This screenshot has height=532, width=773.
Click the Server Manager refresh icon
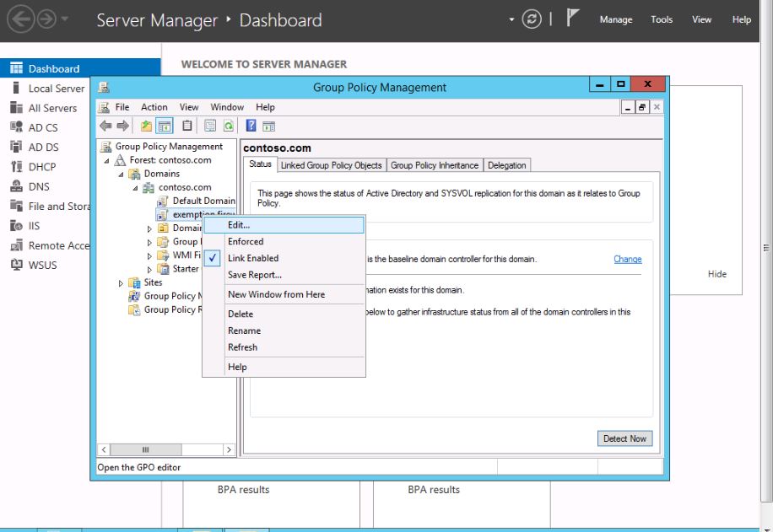pos(532,19)
